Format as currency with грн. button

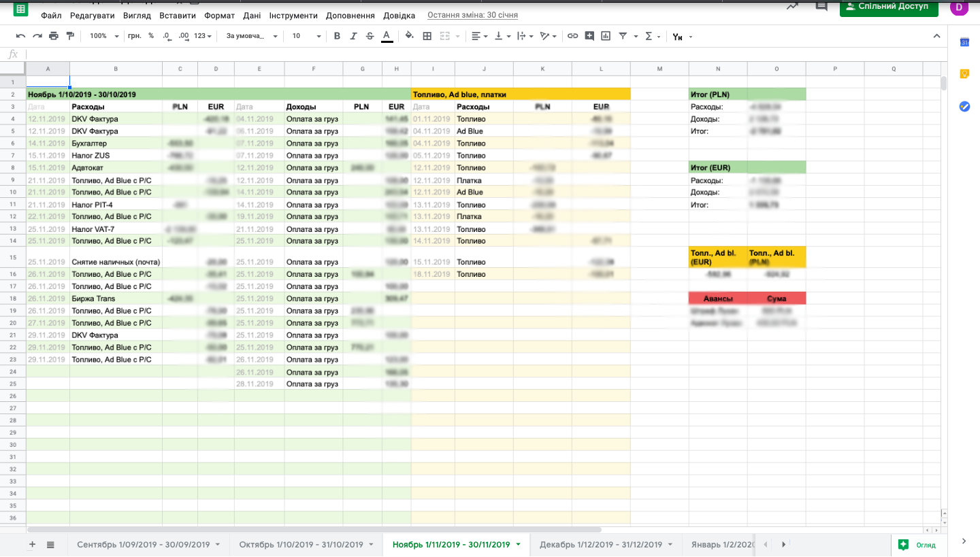134,36
